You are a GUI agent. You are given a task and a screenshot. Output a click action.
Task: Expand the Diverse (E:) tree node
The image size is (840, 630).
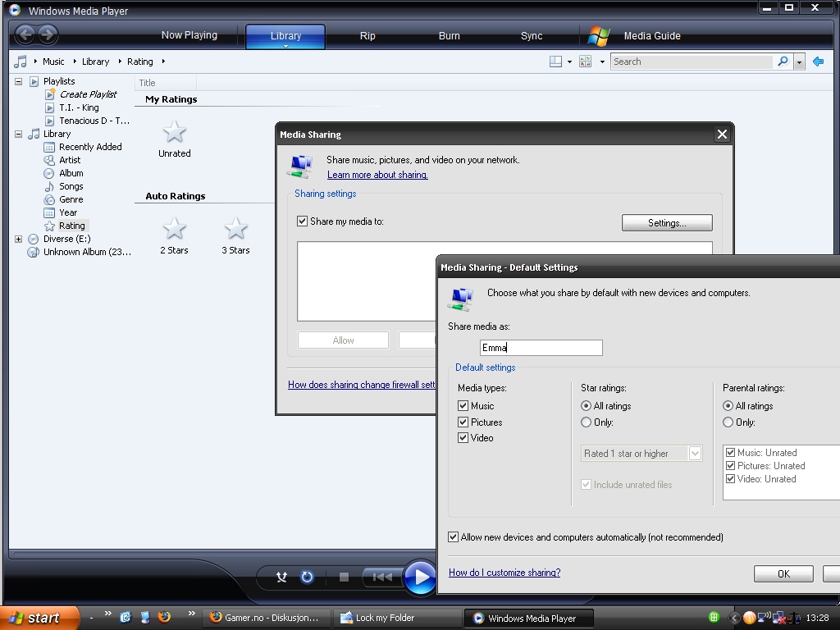coord(19,239)
